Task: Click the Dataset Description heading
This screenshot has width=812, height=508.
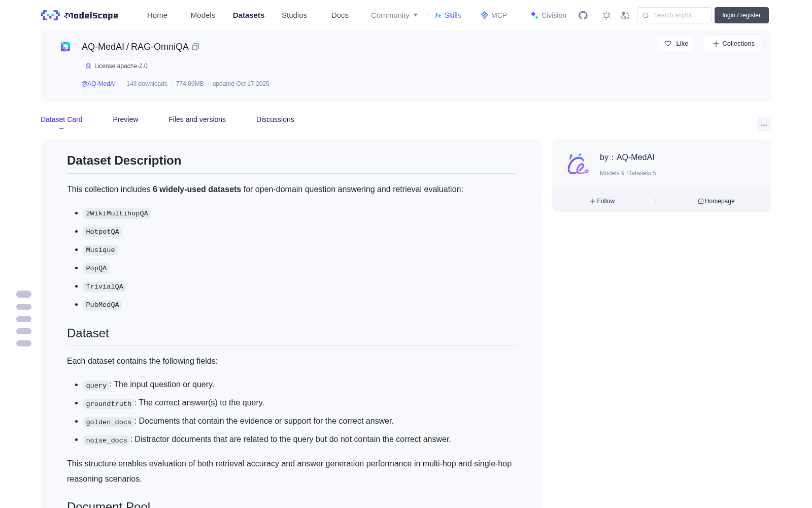Action: tap(124, 161)
